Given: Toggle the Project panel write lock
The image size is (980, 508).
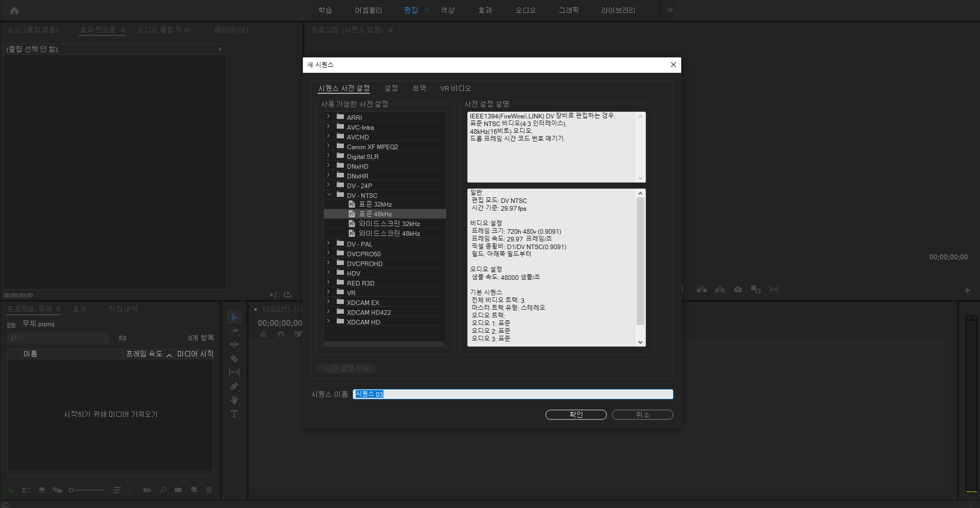Looking at the screenshot, I should [x=11, y=490].
